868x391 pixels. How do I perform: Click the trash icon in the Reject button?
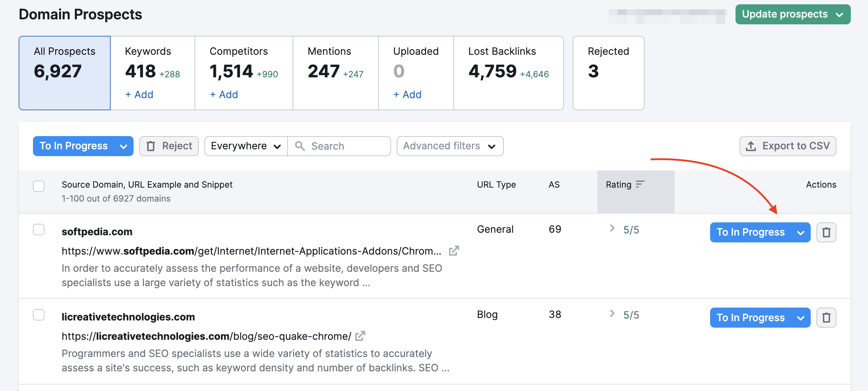151,146
